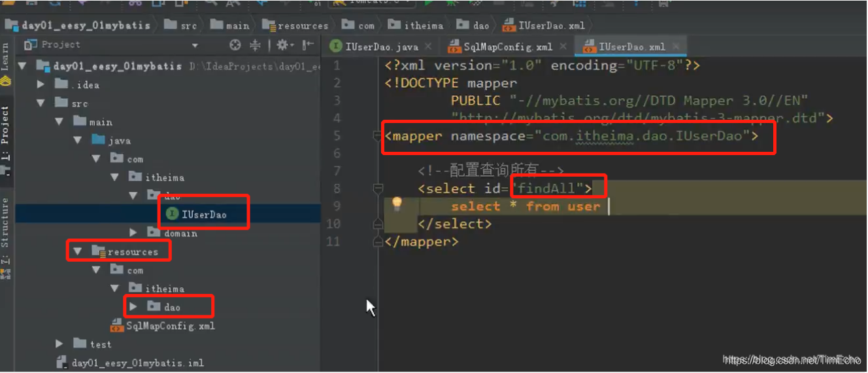Click the findAll id value on line 8
868x373 pixels.
[x=546, y=188]
